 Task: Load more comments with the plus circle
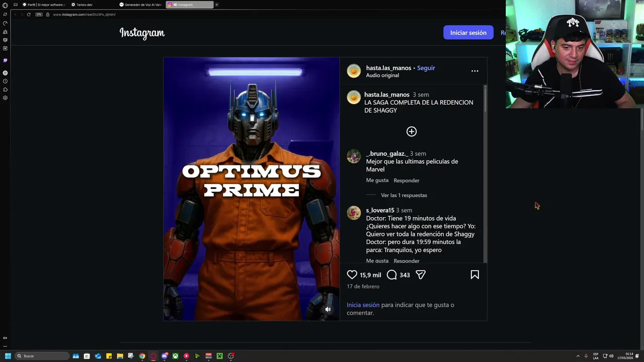coord(412,131)
